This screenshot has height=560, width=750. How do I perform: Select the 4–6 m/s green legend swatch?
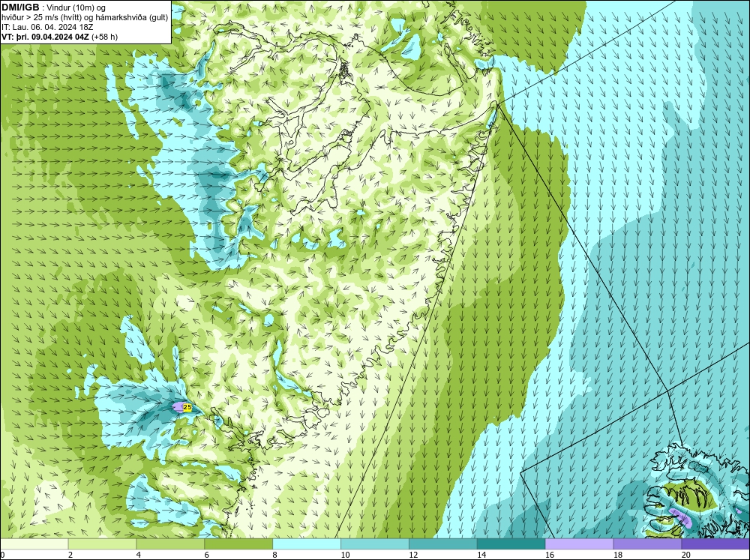pos(170,544)
